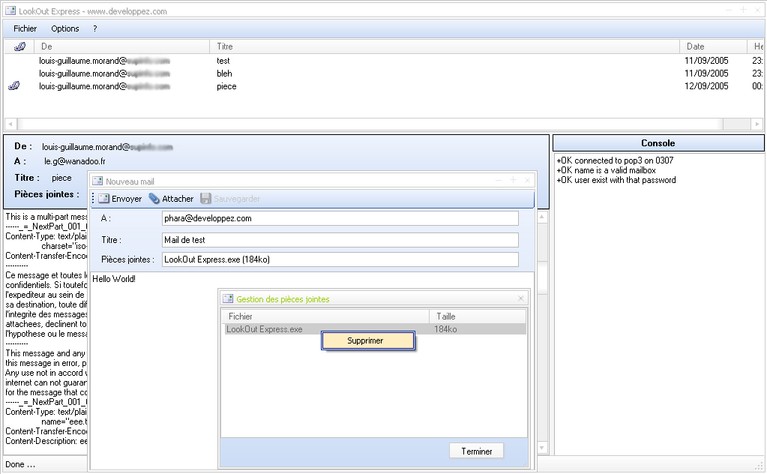Click the attachment column header paperclip icon
The height and width of the screenshot is (474, 767).
coord(19,47)
